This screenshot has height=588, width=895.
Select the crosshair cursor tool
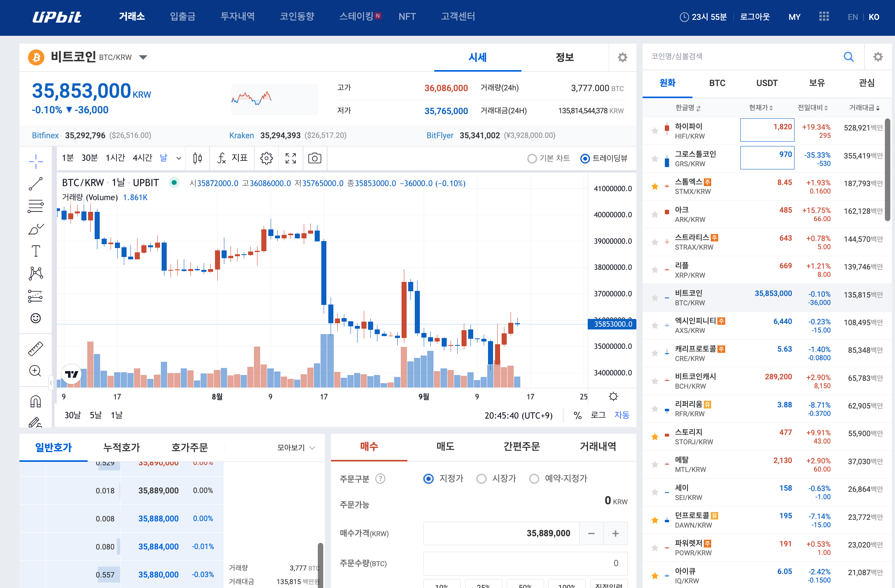point(35,161)
